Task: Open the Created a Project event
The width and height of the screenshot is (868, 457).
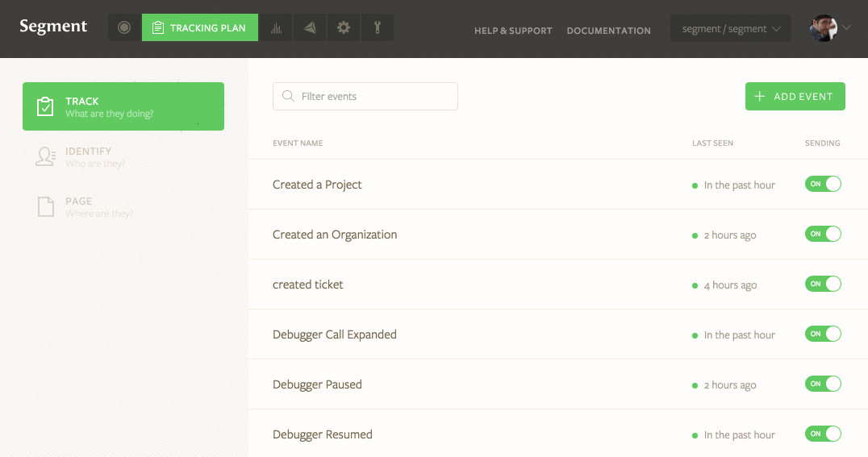Action: pyautogui.click(x=317, y=185)
